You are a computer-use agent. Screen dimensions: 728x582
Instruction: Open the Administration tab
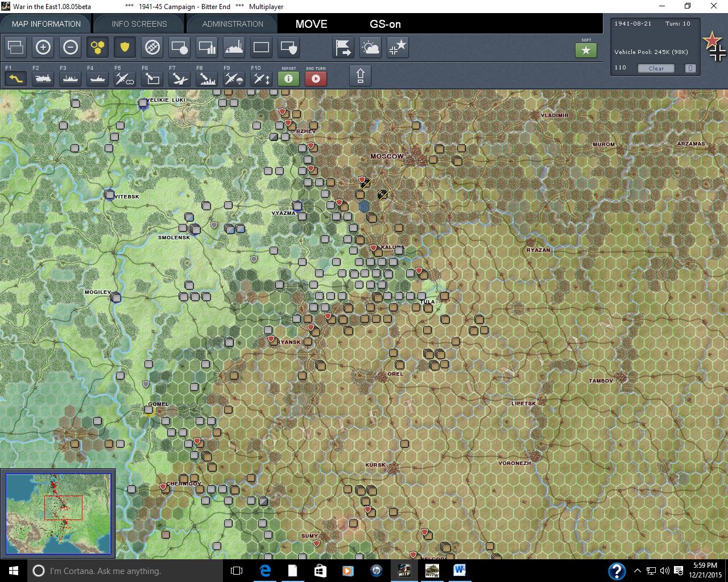click(x=233, y=24)
